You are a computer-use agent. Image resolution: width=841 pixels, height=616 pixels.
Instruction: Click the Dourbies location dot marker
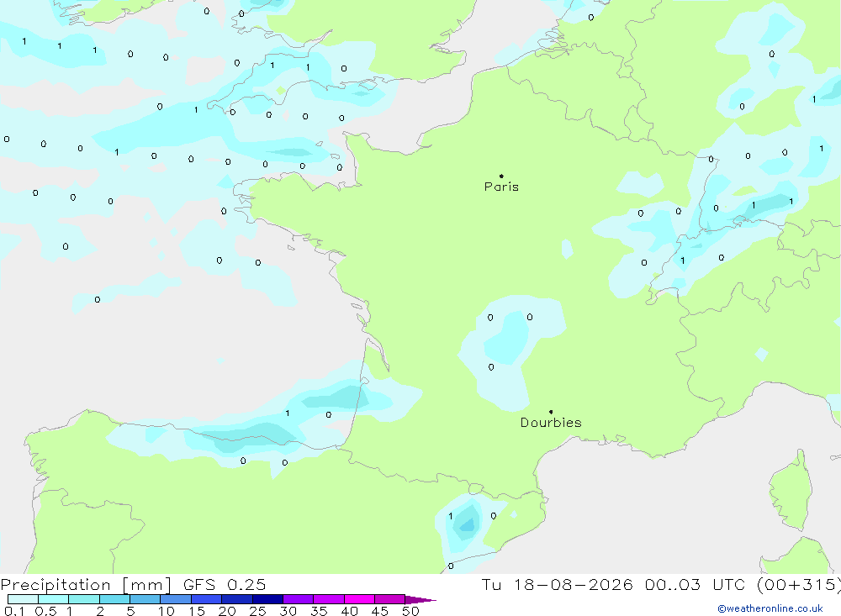click(x=551, y=412)
